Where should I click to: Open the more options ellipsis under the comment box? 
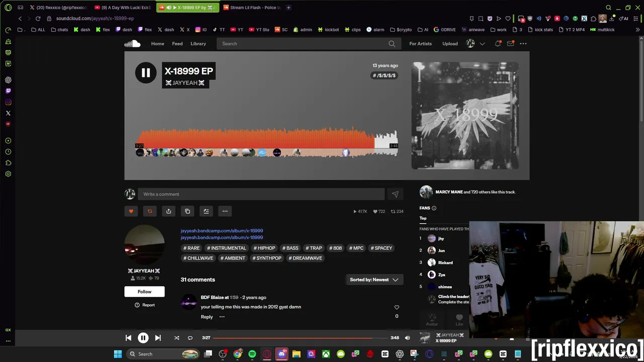tap(225, 211)
